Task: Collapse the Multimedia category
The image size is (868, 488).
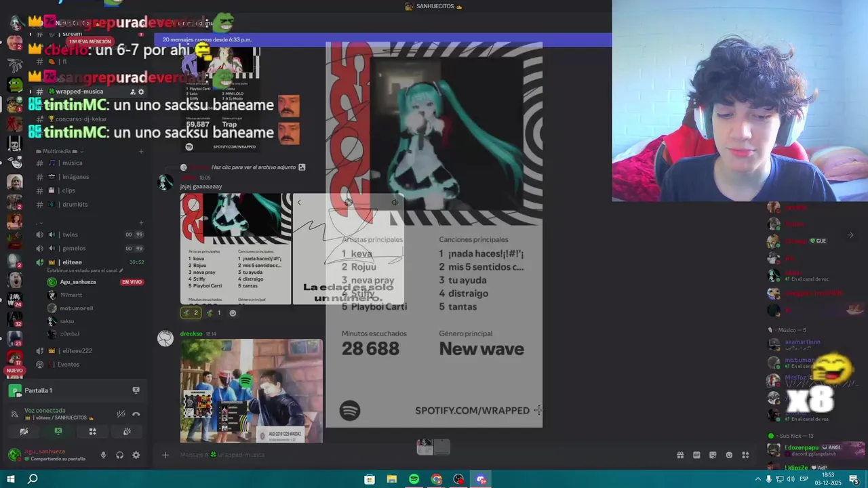Action: tap(60, 151)
